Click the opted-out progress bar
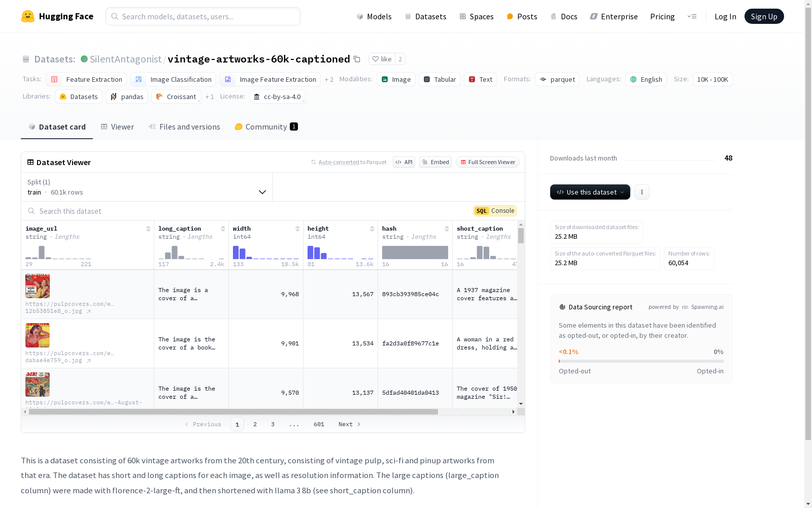Screen dimensions: 812x508 641,361
